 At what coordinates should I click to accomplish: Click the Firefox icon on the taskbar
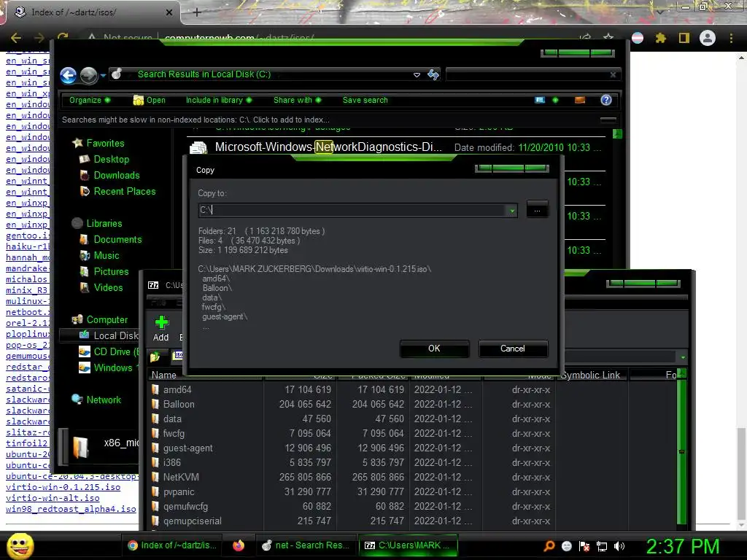(239, 545)
